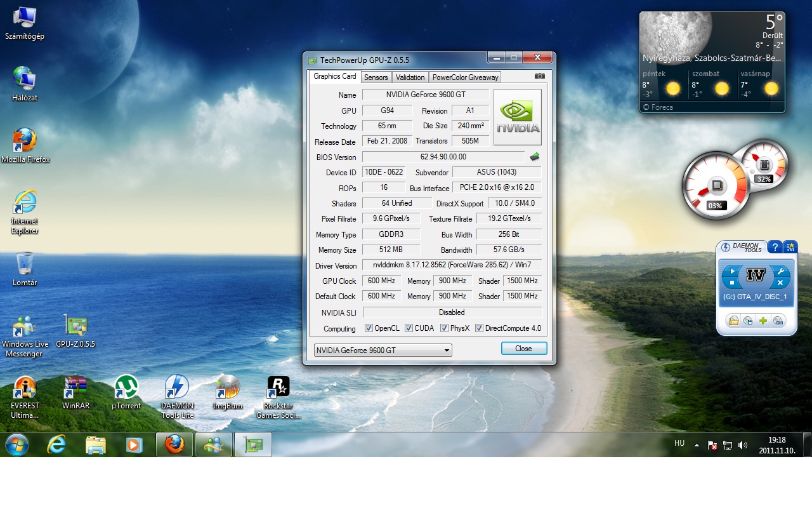Click the Subvendor ASUS (1043) field

(x=497, y=172)
